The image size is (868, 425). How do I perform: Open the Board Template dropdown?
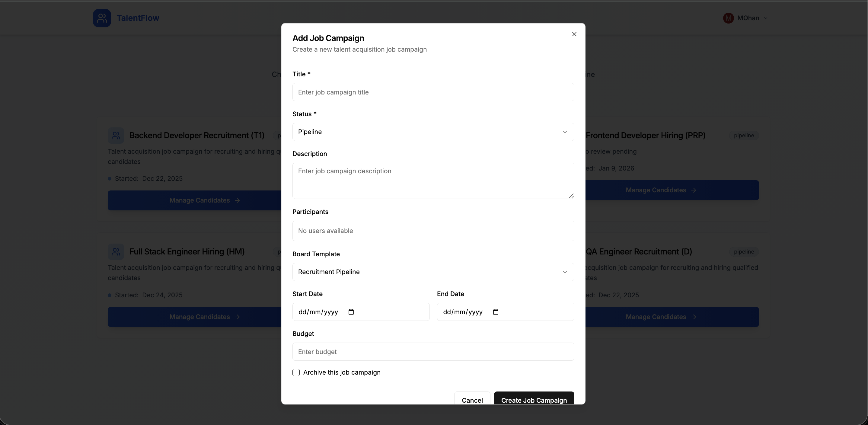pyautogui.click(x=433, y=272)
